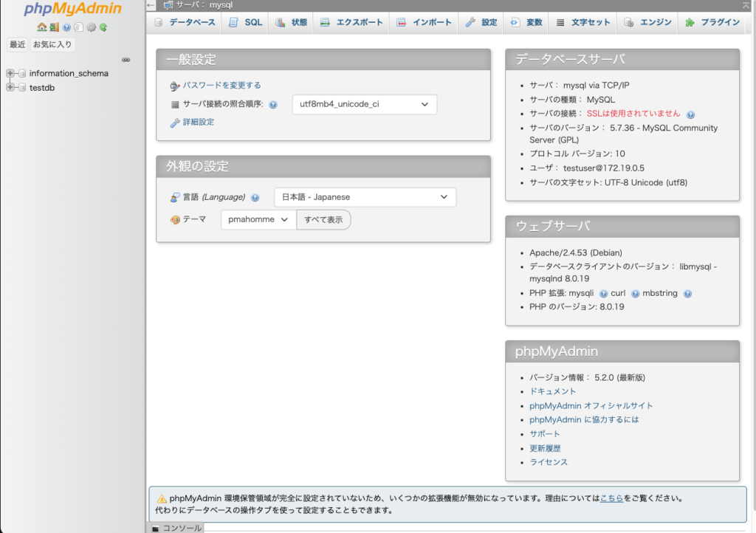Select testdb in the database tree
Viewport: 756px width, 533px height.
pyautogui.click(x=42, y=88)
